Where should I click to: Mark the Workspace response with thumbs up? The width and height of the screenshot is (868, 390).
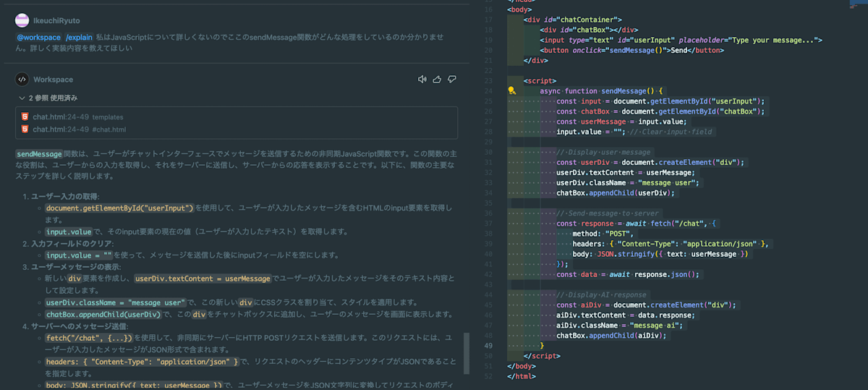click(437, 80)
